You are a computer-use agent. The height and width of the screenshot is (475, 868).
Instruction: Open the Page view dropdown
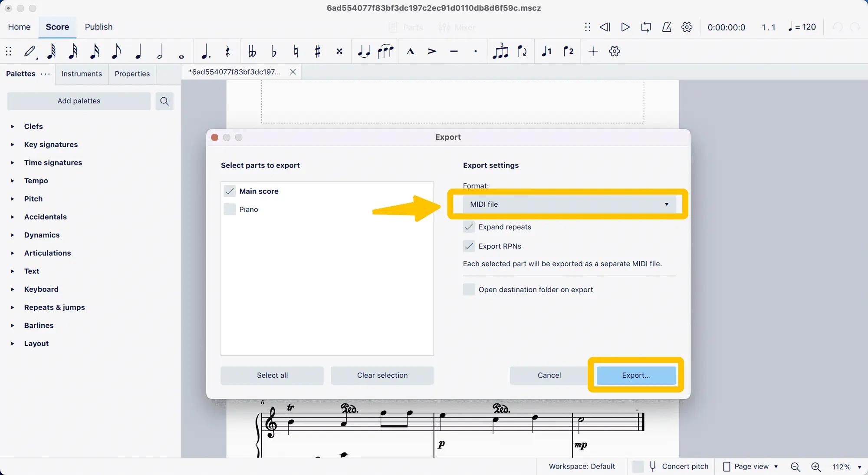750,466
